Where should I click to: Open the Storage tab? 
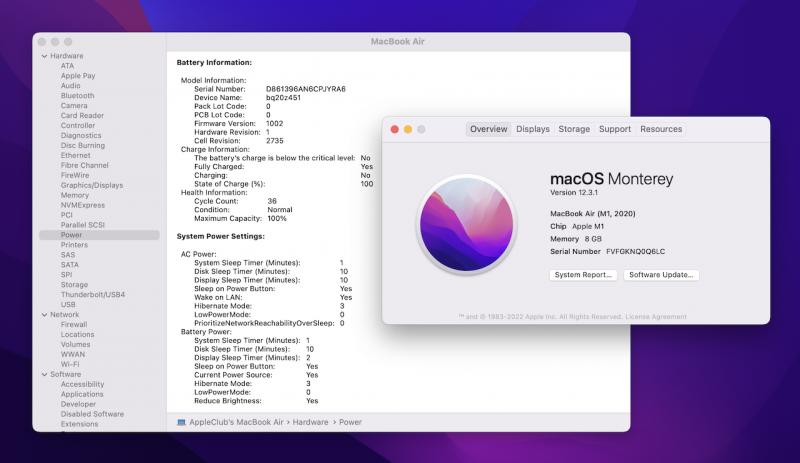574,129
